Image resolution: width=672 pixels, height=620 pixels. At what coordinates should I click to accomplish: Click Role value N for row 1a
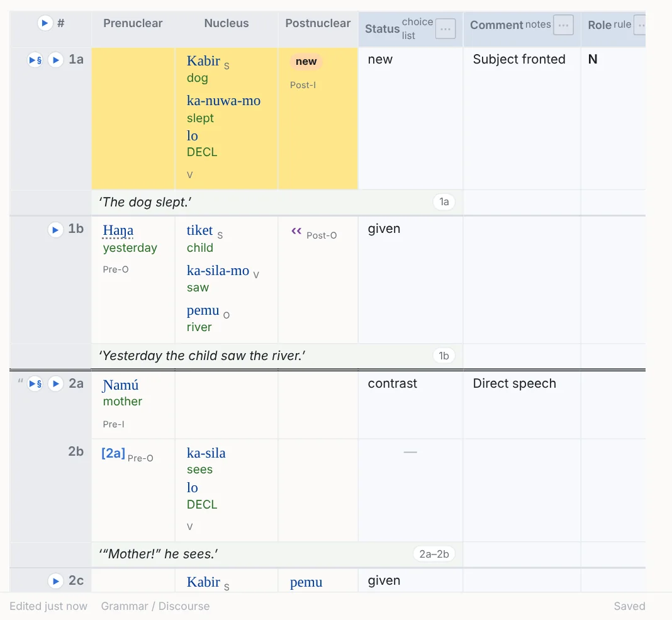(x=593, y=59)
